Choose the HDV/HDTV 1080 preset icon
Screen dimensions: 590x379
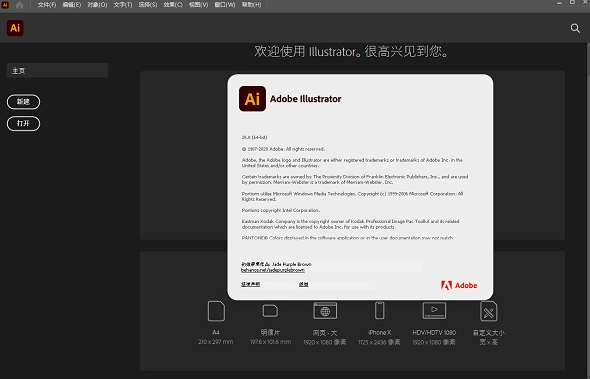[434, 311]
